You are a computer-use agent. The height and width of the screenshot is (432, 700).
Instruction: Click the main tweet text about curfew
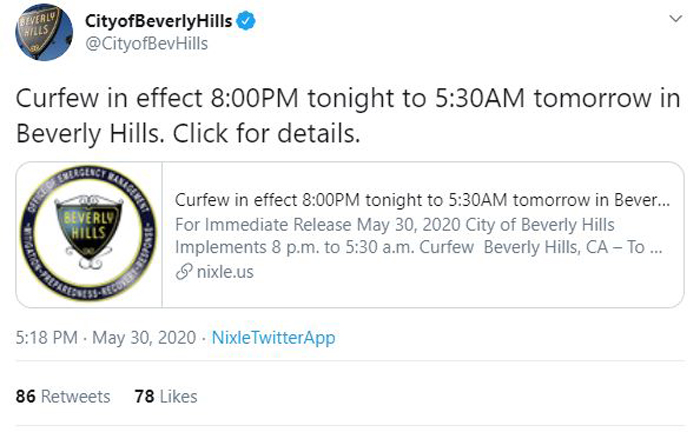click(348, 116)
